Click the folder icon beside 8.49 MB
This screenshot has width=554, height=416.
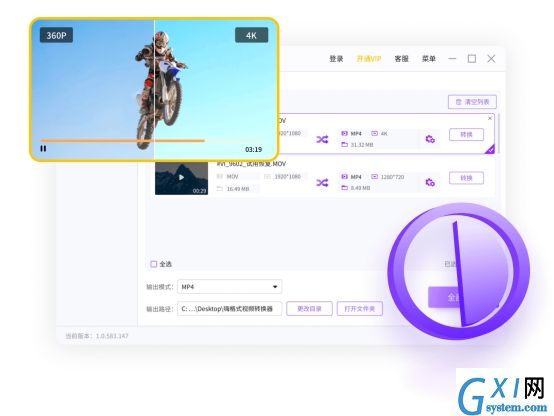[344, 188]
